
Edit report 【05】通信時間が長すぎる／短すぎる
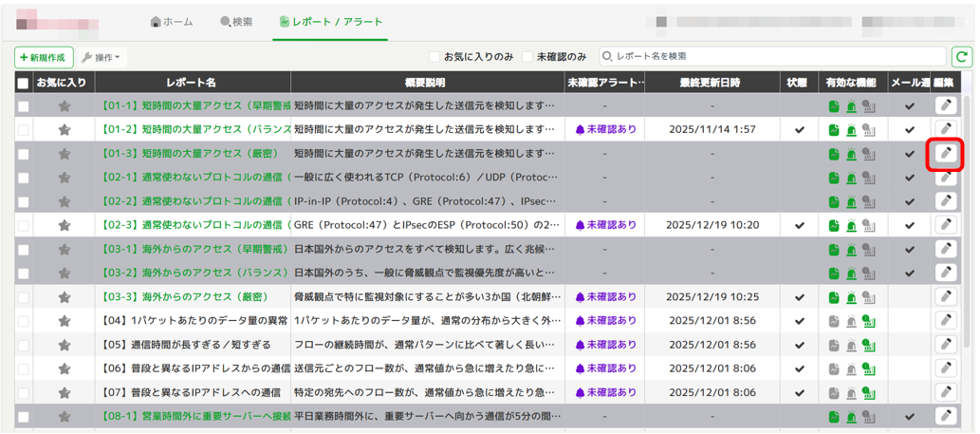point(946,345)
